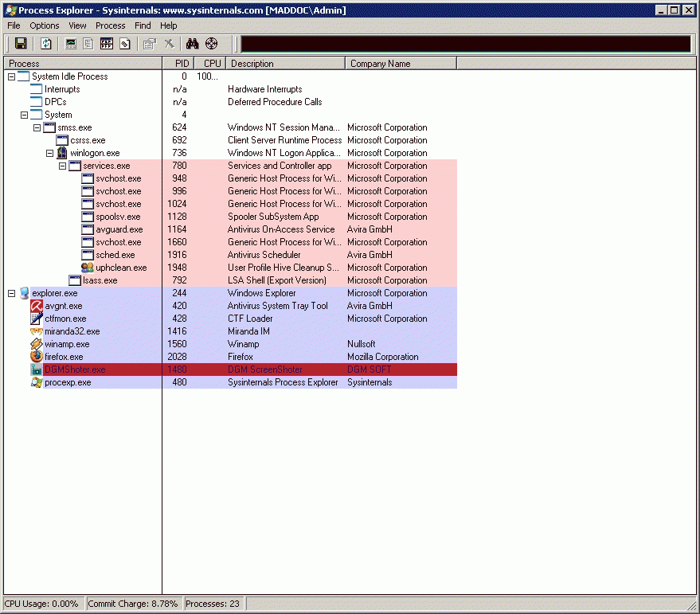
Task: Click the spoolsv.exe window icon
Action: pos(88,217)
